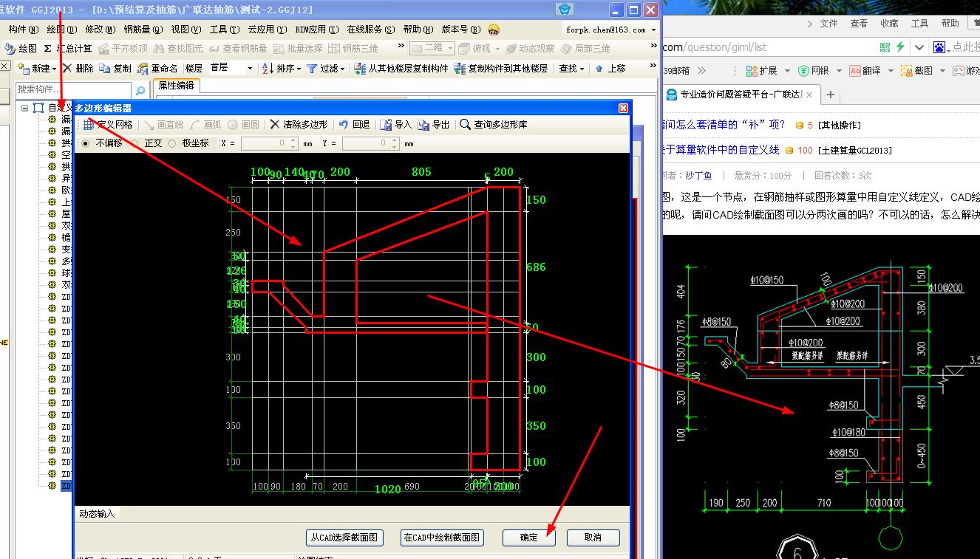This screenshot has height=559, width=980.
Task: Click the 确定 confirm button
Action: (529, 538)
